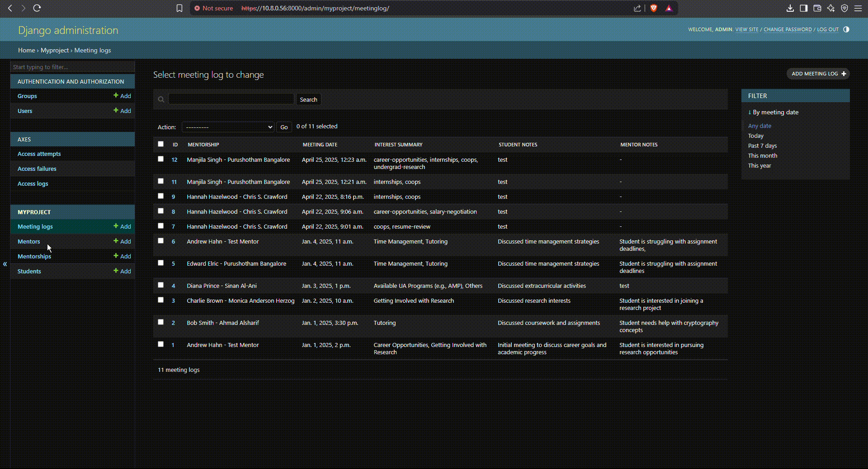Viewport: 868px width, 469px height.
Task: Click the meeting log search field
Action: pos(231,99)
